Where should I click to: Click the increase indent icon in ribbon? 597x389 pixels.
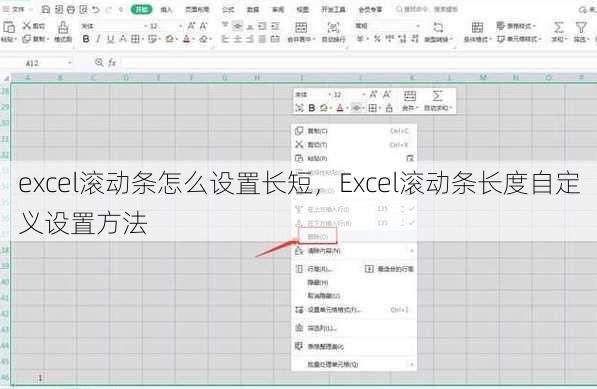pyautogui.click(x=275, y=26)
